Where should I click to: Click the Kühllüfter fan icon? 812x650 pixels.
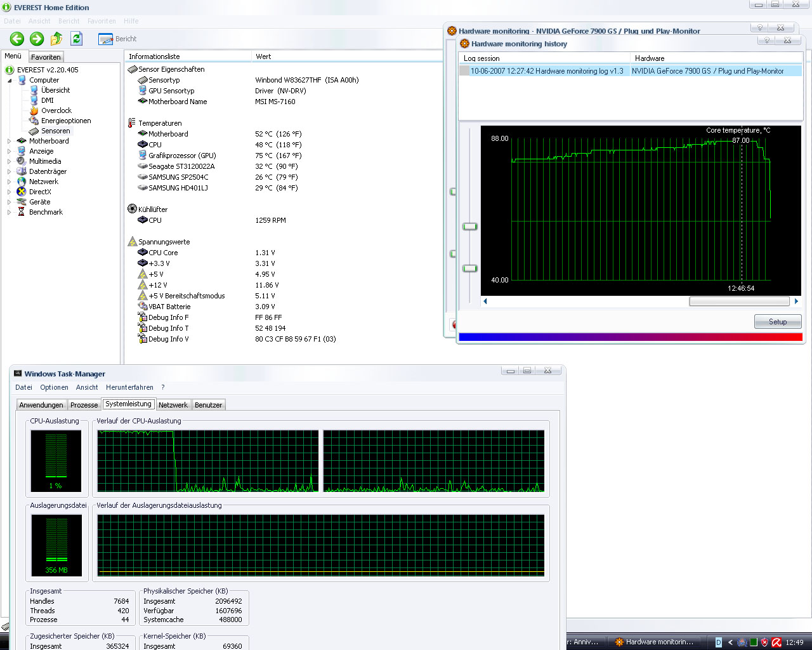click(x=132, y=209)
